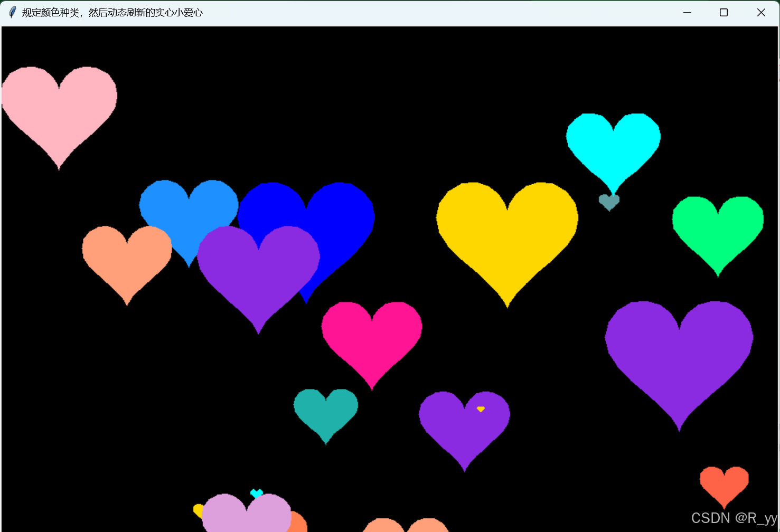Click the window title text "规定颜色种类"
780x532 pixels.
51,13
